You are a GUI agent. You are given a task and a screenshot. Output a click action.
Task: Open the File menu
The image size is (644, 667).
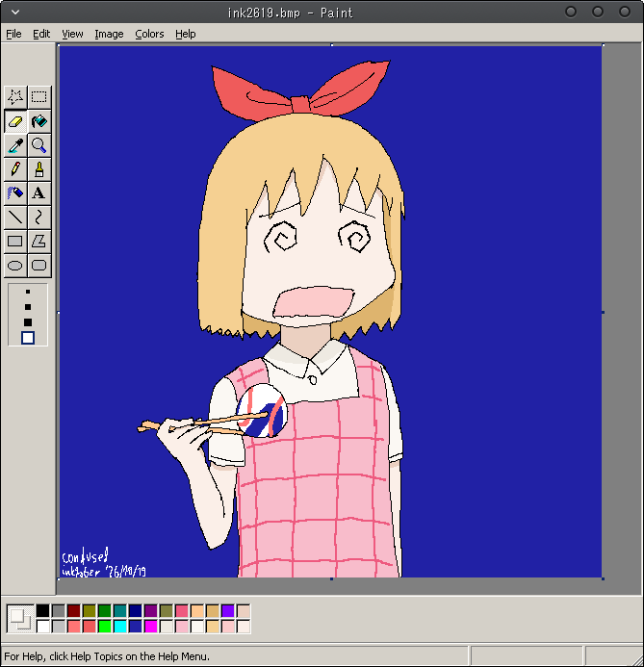pos(13,34)
